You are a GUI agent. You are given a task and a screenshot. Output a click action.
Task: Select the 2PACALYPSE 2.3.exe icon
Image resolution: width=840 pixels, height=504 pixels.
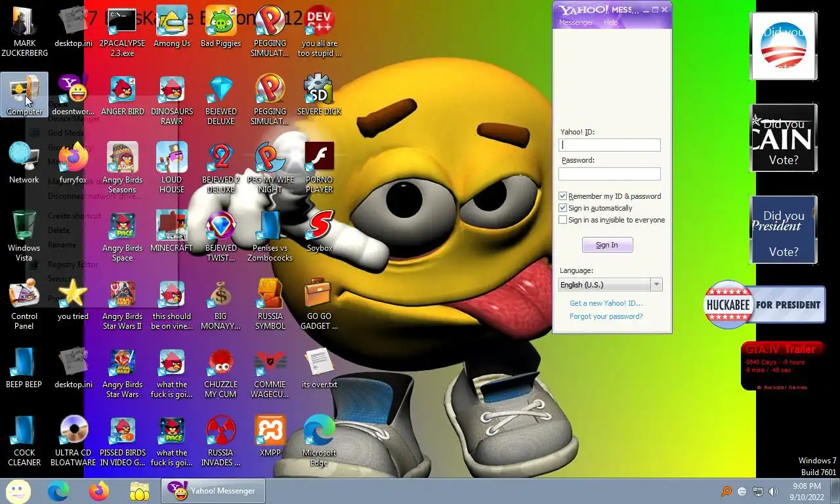122,31
